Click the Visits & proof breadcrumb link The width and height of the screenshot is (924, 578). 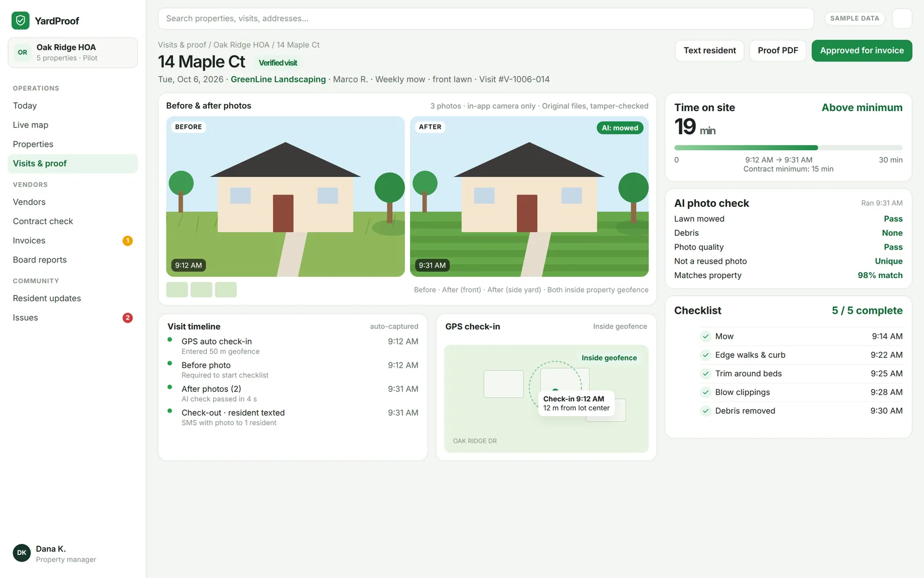coord(182,45)
